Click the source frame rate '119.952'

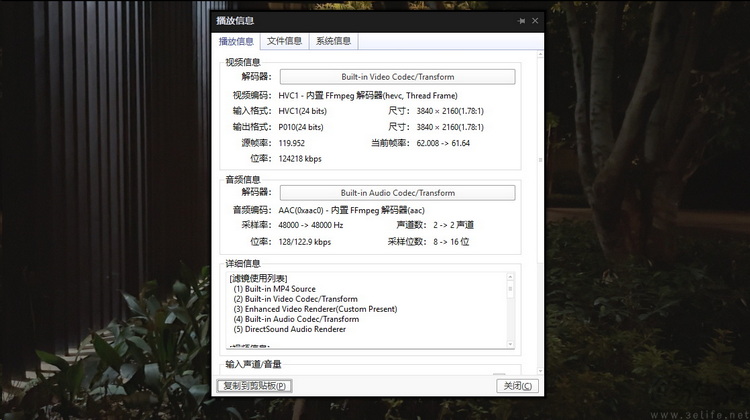[x=291, y=143]
